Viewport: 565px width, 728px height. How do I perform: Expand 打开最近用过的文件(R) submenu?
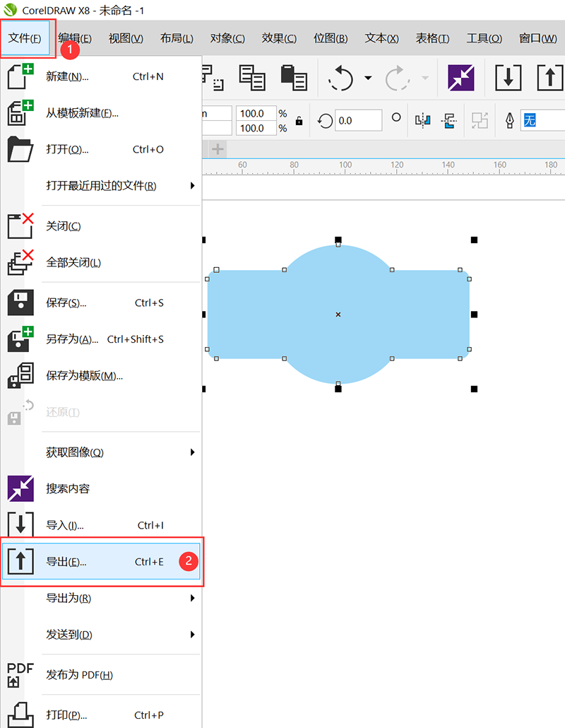coord(101,186)
